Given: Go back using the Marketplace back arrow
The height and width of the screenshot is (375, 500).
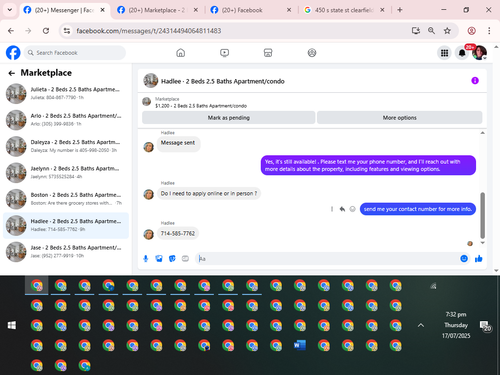Looking at the screenshot, I should 12,73.
